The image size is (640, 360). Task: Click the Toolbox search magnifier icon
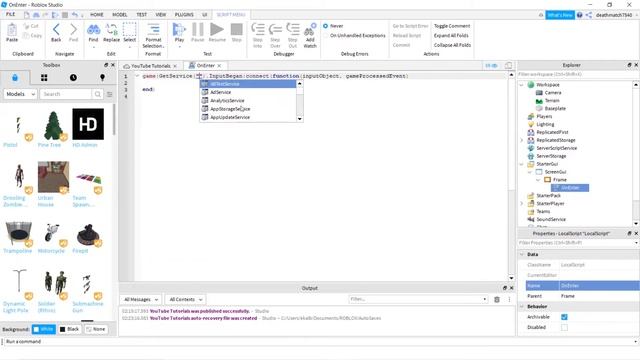98,94
